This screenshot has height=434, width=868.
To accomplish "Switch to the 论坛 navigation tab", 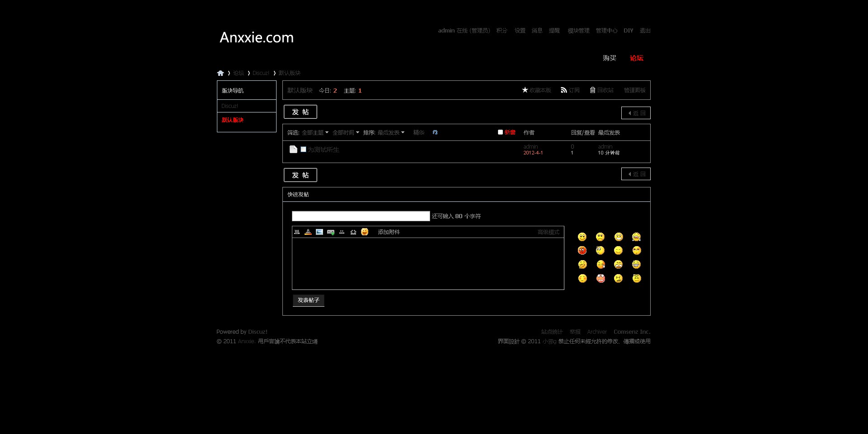I will pos(637,58).
